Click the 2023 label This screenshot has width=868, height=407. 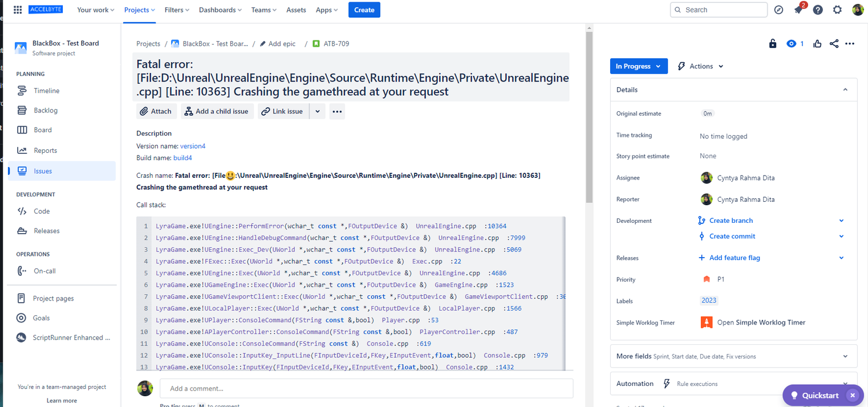click(x=709, y=300)
